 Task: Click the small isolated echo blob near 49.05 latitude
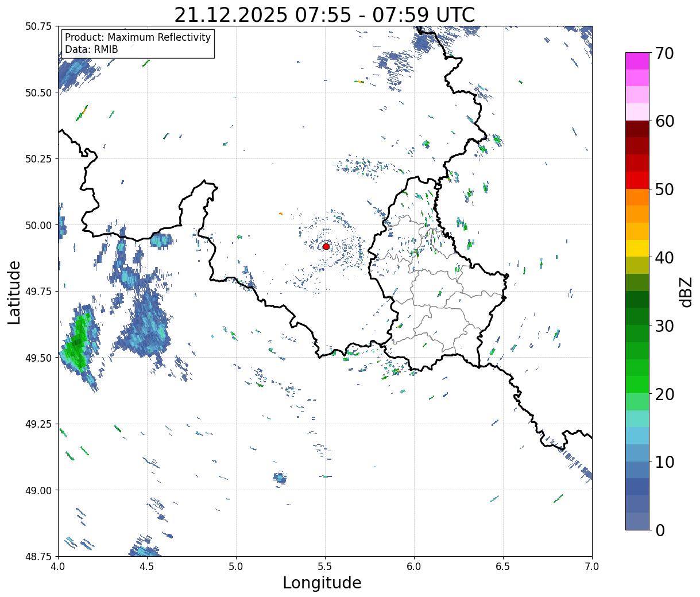[280, 478]
